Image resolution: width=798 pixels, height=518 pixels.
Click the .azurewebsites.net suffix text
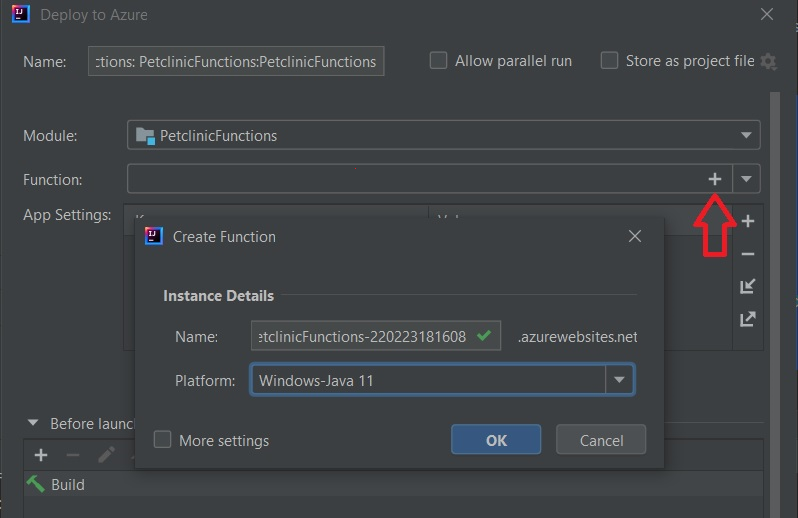(x=577, y=337)
